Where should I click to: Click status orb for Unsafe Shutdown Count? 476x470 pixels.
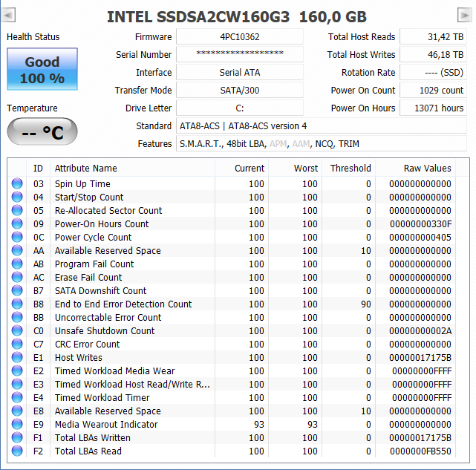pos(17,330)
